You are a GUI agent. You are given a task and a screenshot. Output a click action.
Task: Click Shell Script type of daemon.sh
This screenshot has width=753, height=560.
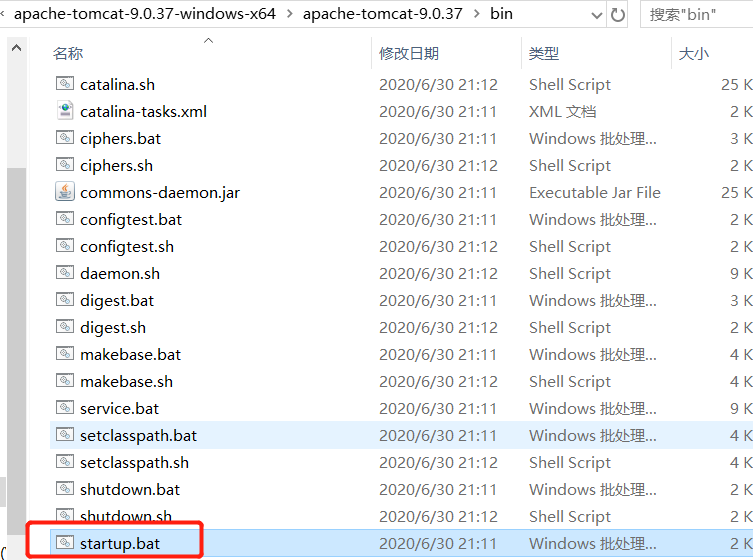[570, 273]
